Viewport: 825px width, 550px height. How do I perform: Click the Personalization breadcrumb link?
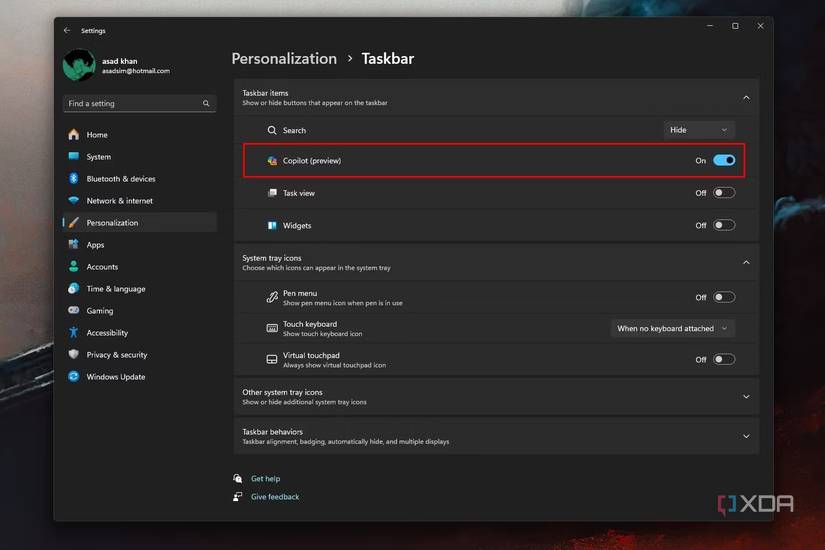point(284,58)
